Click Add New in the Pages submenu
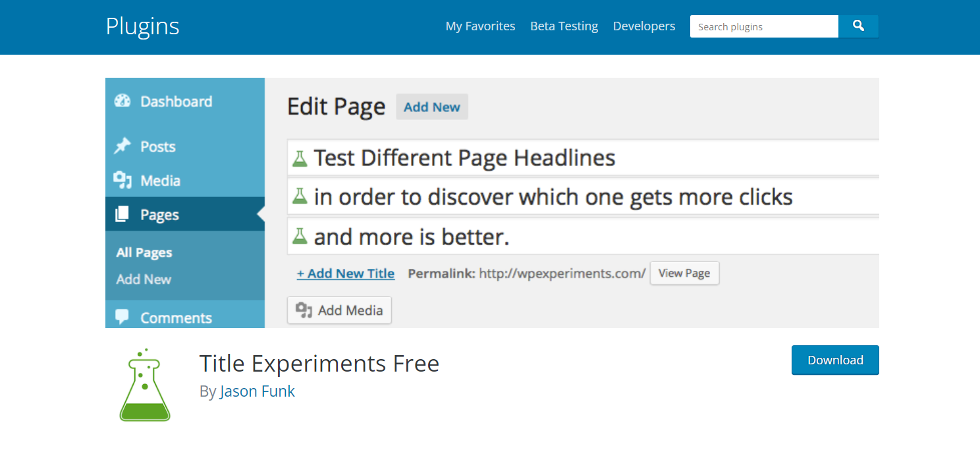This screenshot has height=452, width=980. pyautogui.click(x=144, y=279)
